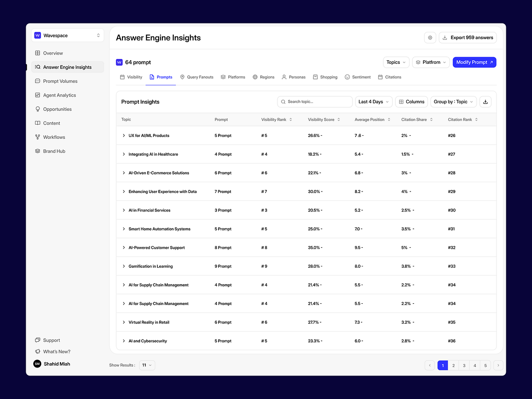Open Agent Analytics from the sidebar

59,95
